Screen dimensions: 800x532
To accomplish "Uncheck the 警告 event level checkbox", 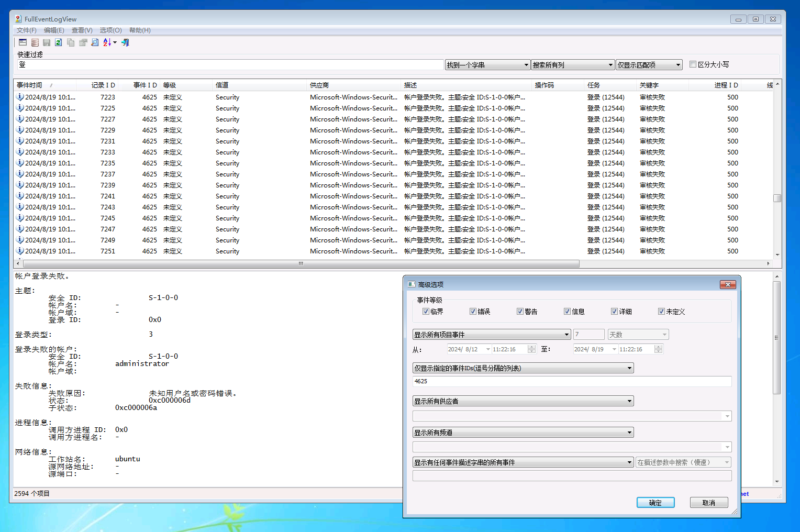I will coord(520,311).
